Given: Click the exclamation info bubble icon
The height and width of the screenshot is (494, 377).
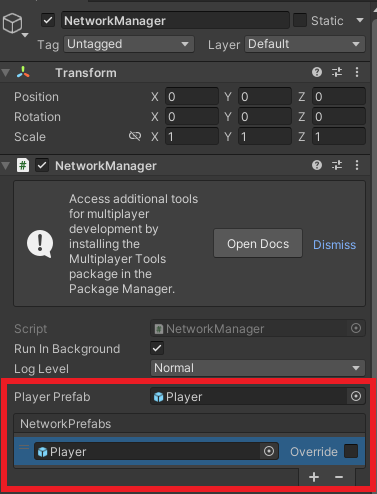Looking at the screenshot, I should tap(40, 244).
